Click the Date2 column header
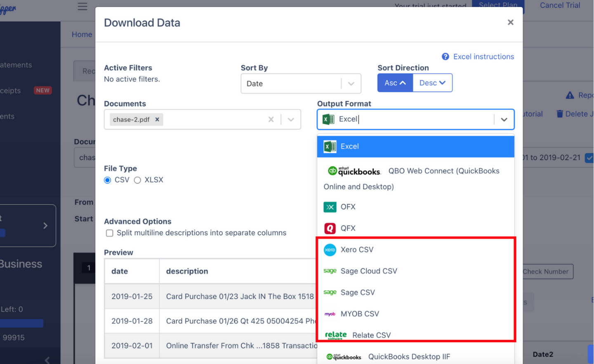The height and width of the screenshot is (364, 594). pyautogui.click(x=543, y=355)
